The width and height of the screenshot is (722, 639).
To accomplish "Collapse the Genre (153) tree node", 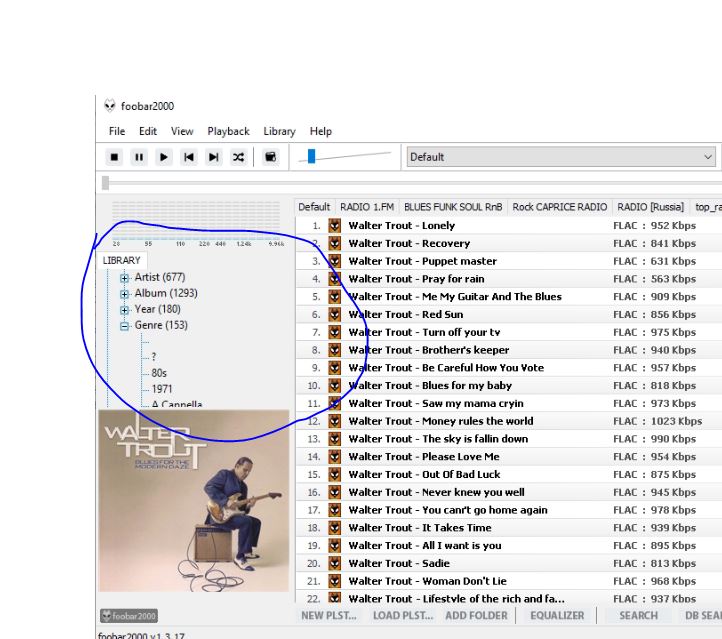I will 125,326.
